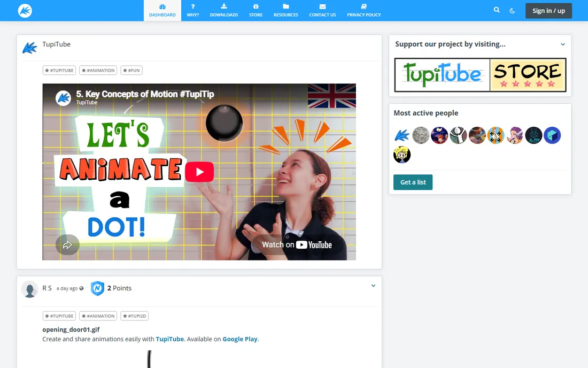Open the TupiTube link in post text
The width and height of the screenshot is (588, 368).
(170, 339)
